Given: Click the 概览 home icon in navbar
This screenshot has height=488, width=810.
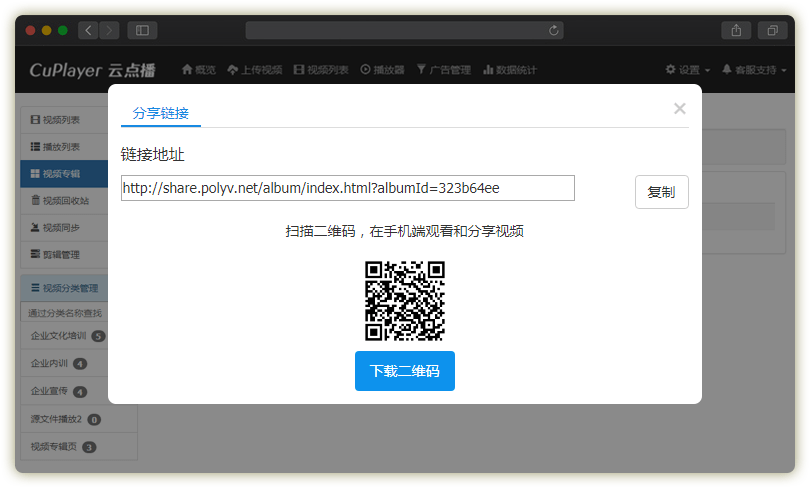Looking at the screenshot, I should click(x=198, y=70).
